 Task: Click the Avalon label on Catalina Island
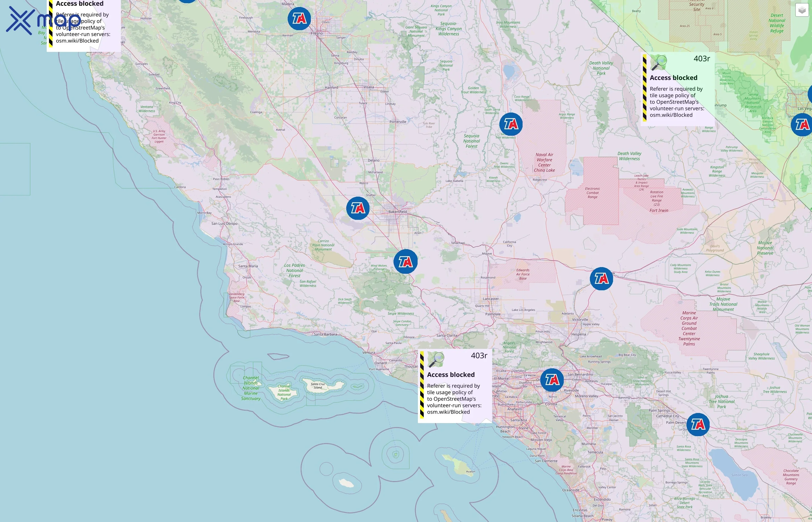pos(470,472)
